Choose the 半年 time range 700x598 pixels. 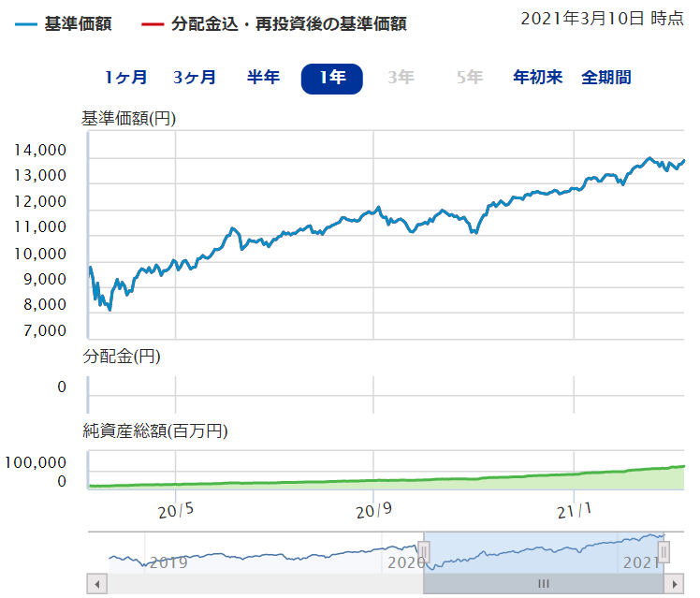tap(263, 78)
